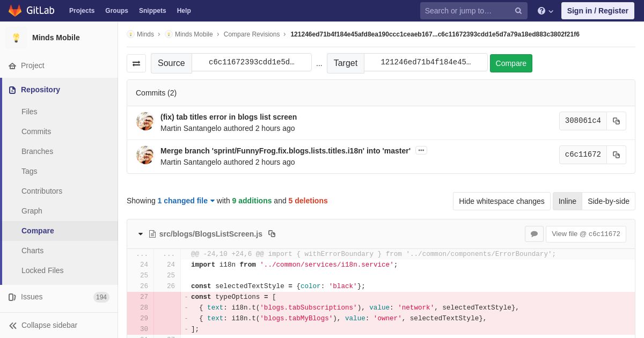Open the Source revision dropdown
This screenshot has height=338, width=644.
pyautogui.click(x=252, y=62)
